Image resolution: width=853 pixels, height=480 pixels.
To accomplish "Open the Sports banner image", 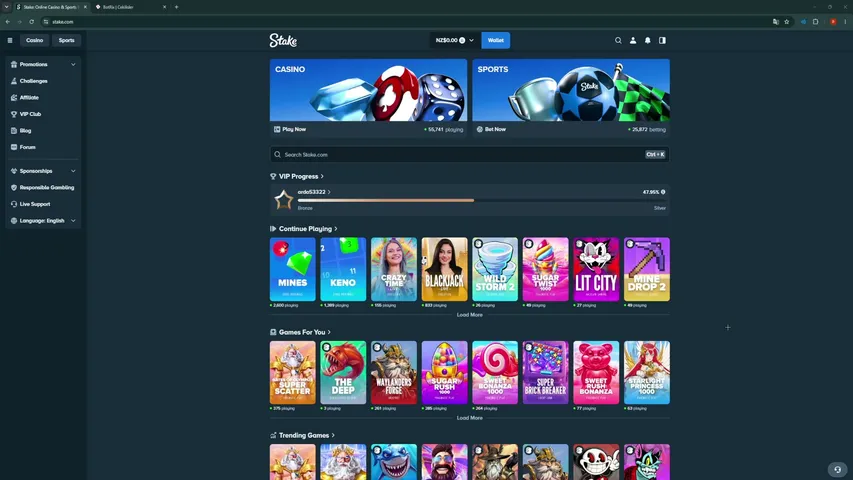I will (x=571, y=90).
